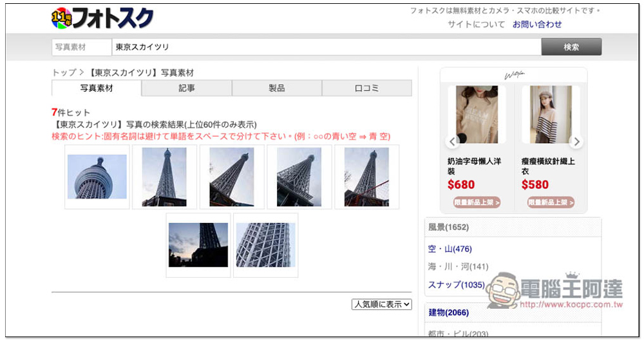Image resolution: width=644 pixels, height=341 pixels.
Task: Open the fifth thumbnail, tower with red railing
Action: pyautogui.click(x=366, y=177)
